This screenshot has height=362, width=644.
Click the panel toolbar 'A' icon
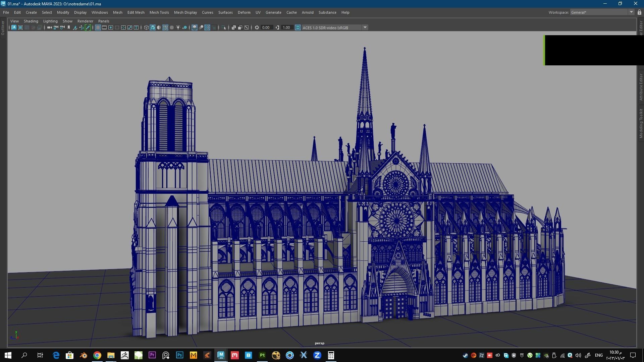(14, 27)
